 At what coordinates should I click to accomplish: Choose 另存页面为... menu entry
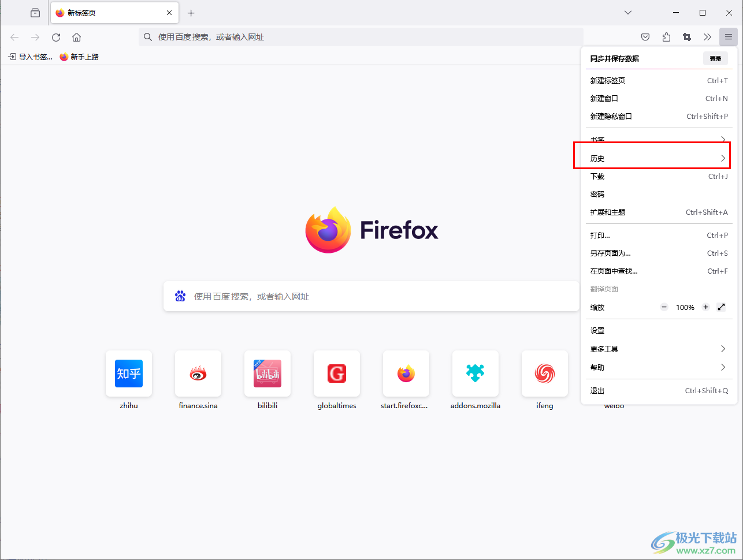659,253
